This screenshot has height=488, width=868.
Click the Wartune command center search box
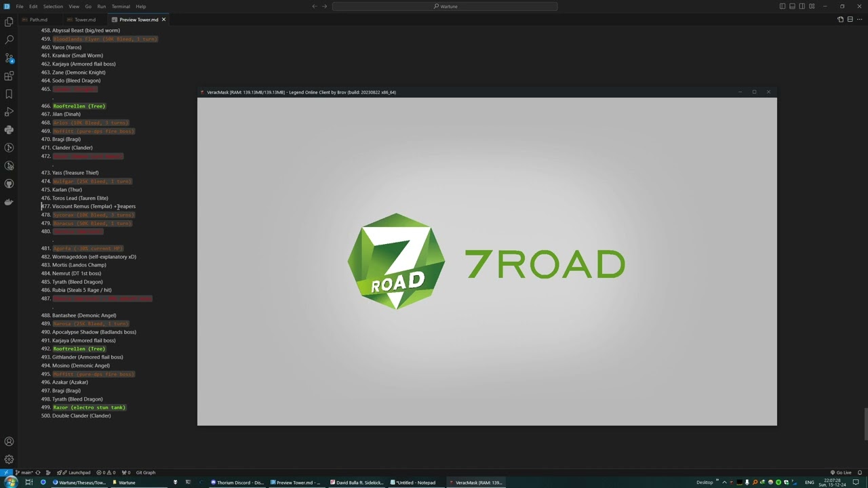point(445,6)
